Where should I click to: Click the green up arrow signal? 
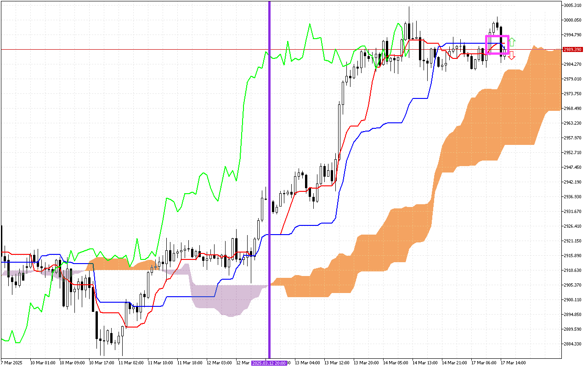point(512,42)
